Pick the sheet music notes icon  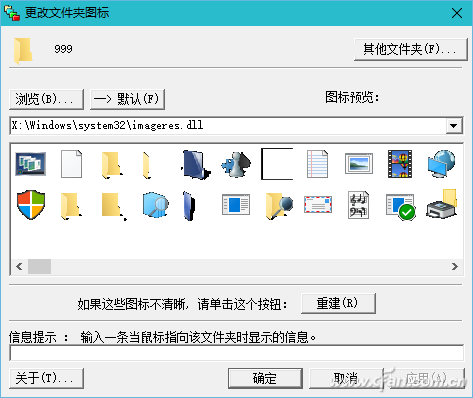tap(358, 205)
